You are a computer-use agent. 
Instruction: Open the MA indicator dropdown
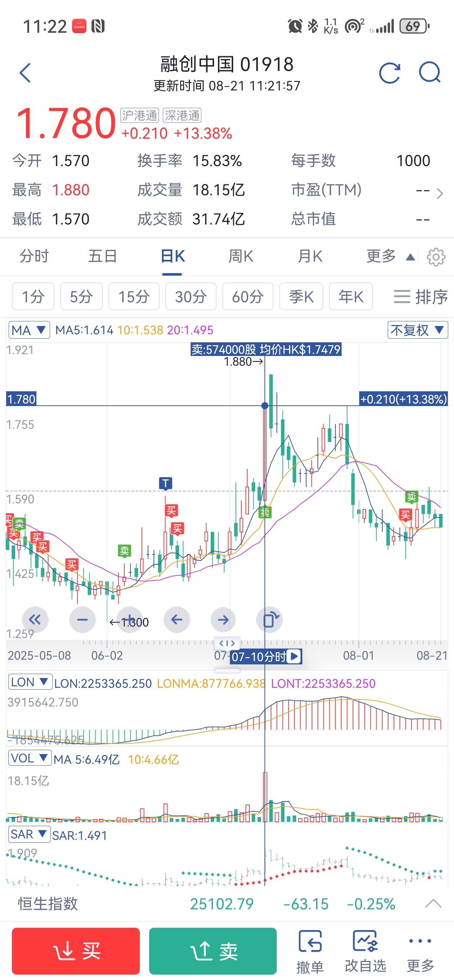(x=29, y=330)
